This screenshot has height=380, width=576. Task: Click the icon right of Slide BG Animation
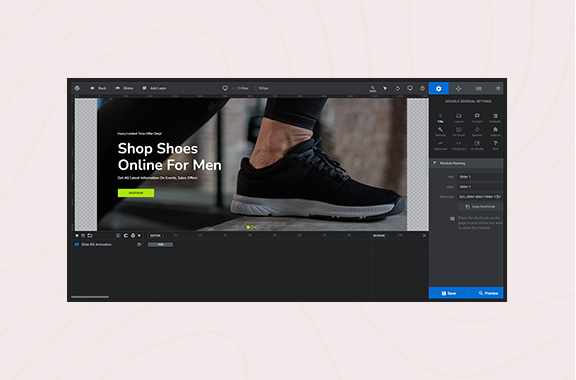tap(139, 244)
